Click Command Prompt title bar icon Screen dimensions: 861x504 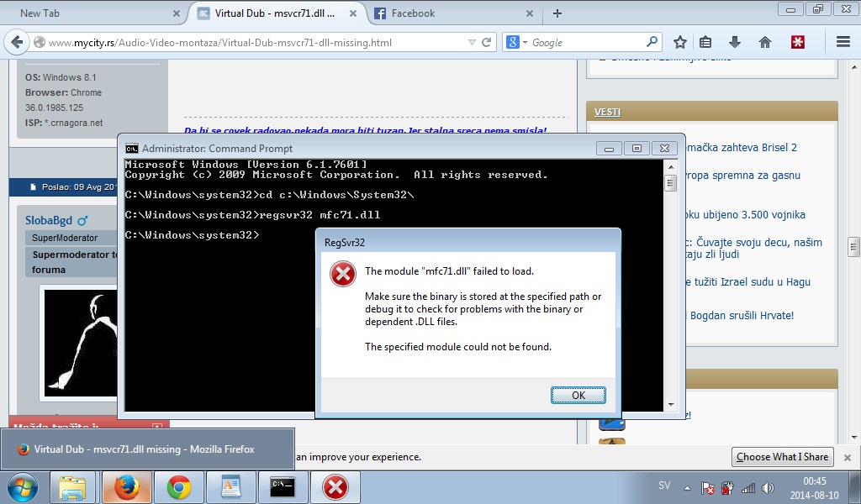click(132, 149)
